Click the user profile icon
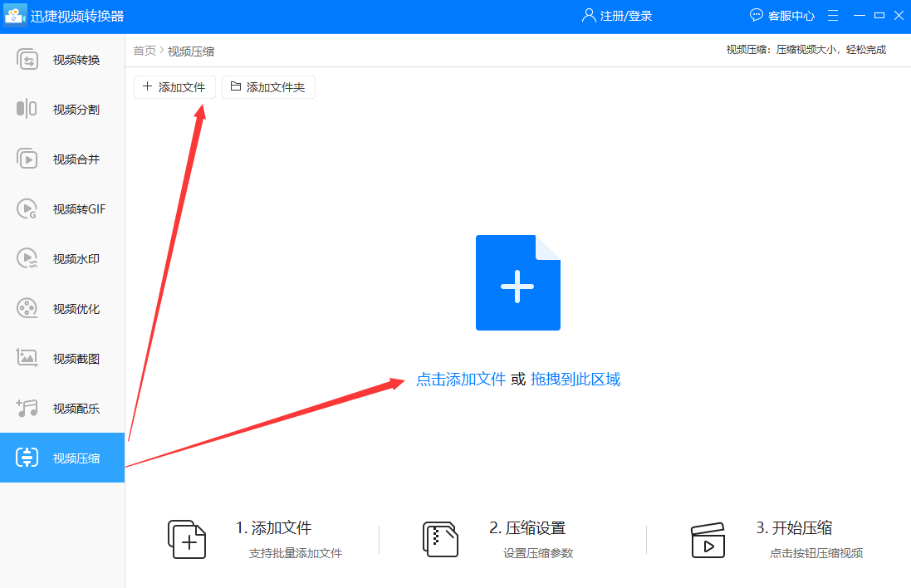Viewport: 911px width, 588px height. [x=589, y=16]
